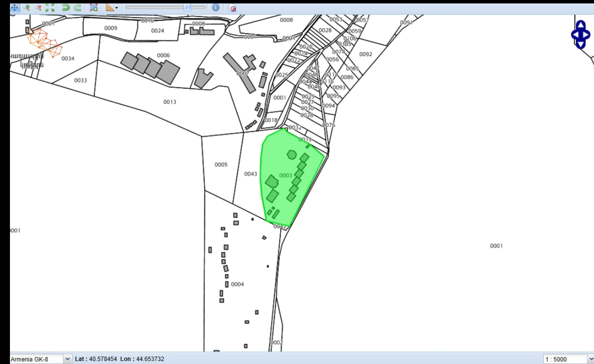Expand the 1:5000 map scale dropdown

[590, 359]
